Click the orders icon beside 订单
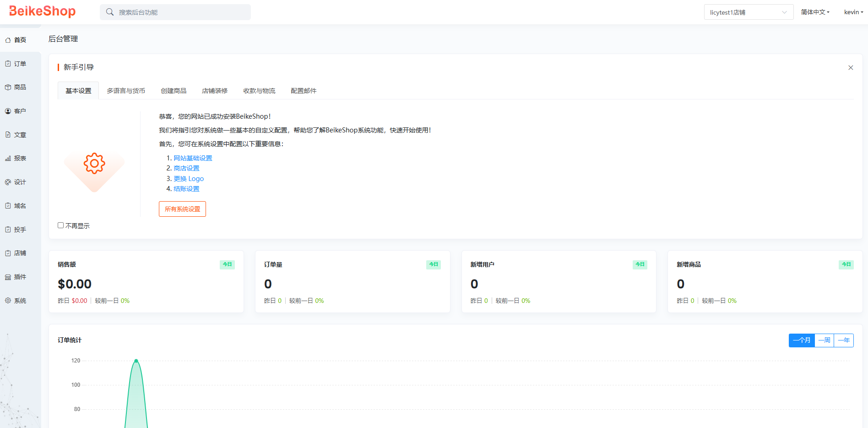The image size is (868, 428). 8,64
